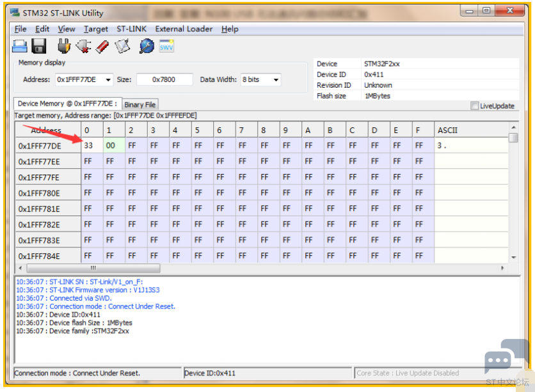Click the vertical scrollbar up arrow of memory grid
Screen dimensions: 535x392
coord(513,127)
